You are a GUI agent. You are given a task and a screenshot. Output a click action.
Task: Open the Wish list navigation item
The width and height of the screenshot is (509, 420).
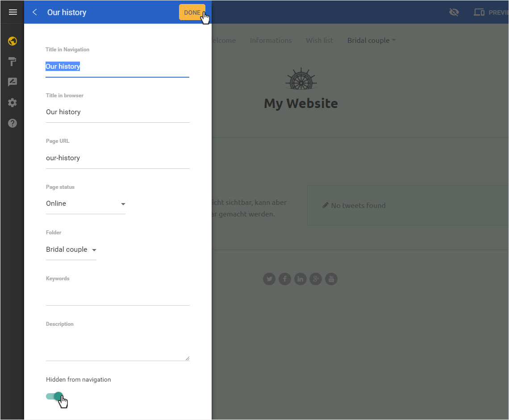click(319, 40)
